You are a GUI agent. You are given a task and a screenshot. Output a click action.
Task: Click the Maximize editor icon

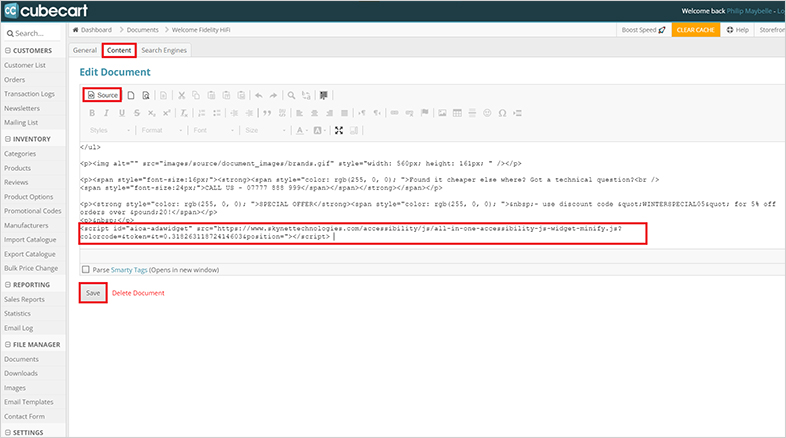[x=339, y=130]
